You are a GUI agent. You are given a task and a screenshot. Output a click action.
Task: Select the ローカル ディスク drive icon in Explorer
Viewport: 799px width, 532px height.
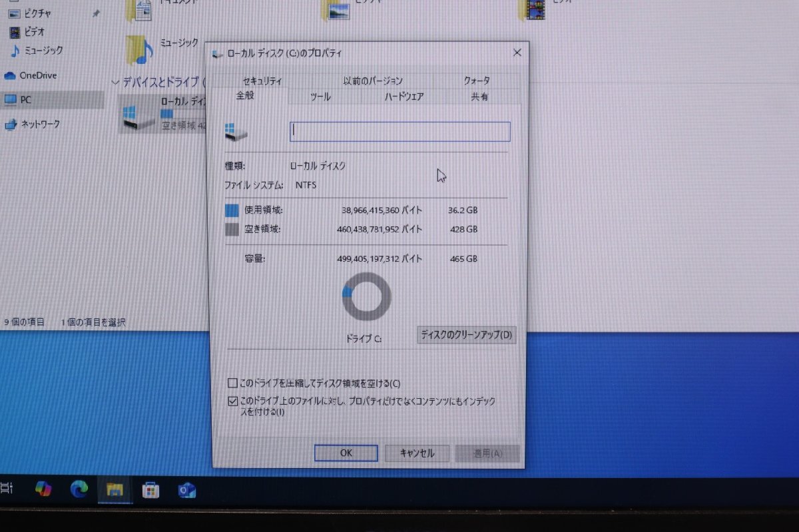point(138,116)
